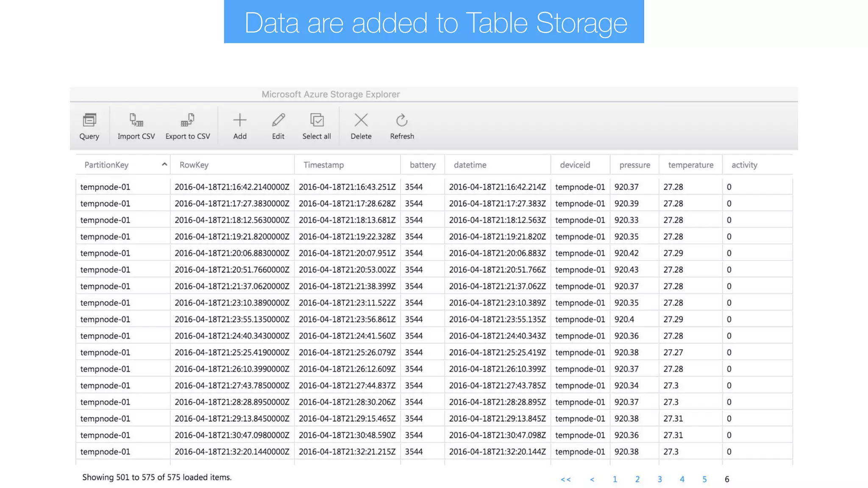This screenshot has width=868, height=488.
Task: Click datetime 2016-04-18T21:19:21.820Z
Action: click(x=498, y=236)
